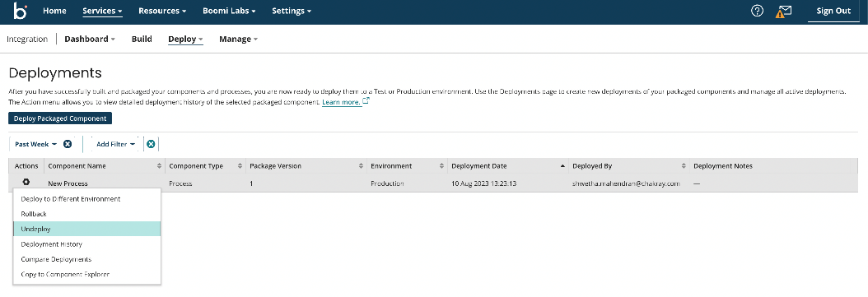
Task: Expand the Settings menu
Action: click(x=292, y=11)
